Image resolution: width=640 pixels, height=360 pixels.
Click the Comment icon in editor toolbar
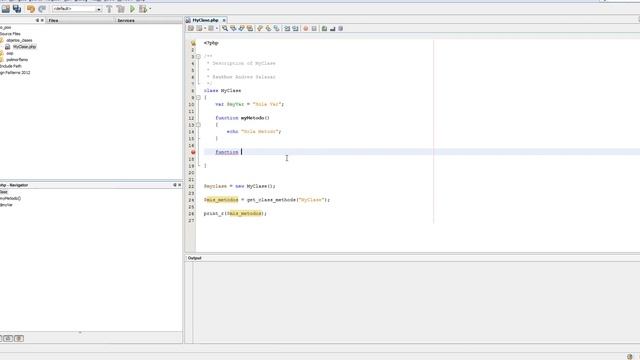coord(324,28)
